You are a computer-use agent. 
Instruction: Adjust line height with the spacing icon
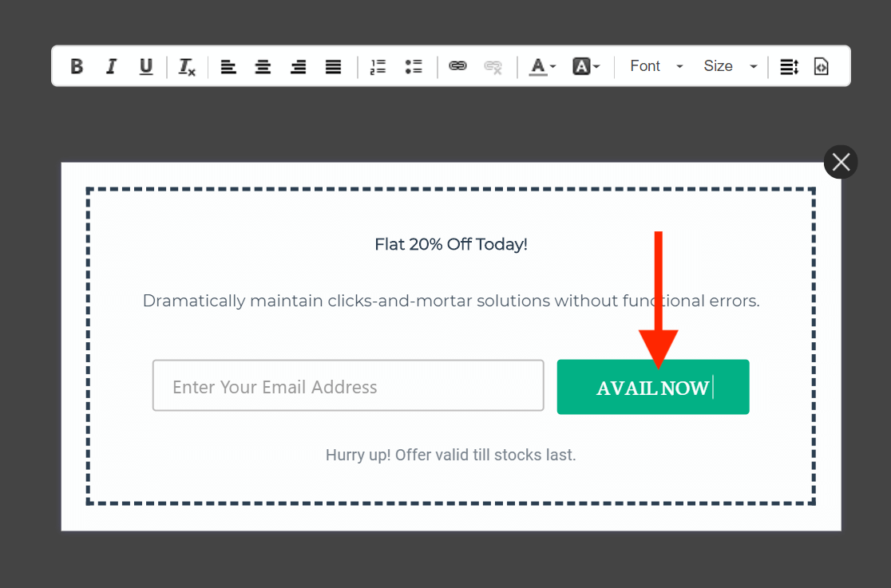pyautogui.click(x=789, y=66)
